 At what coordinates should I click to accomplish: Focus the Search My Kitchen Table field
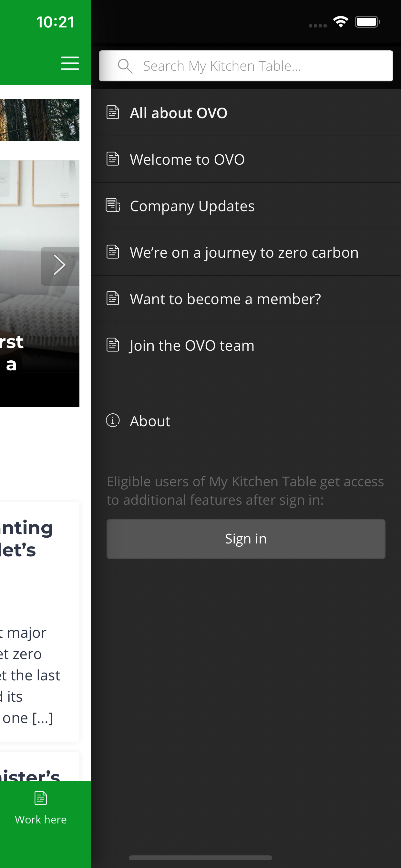click(246, 66)
